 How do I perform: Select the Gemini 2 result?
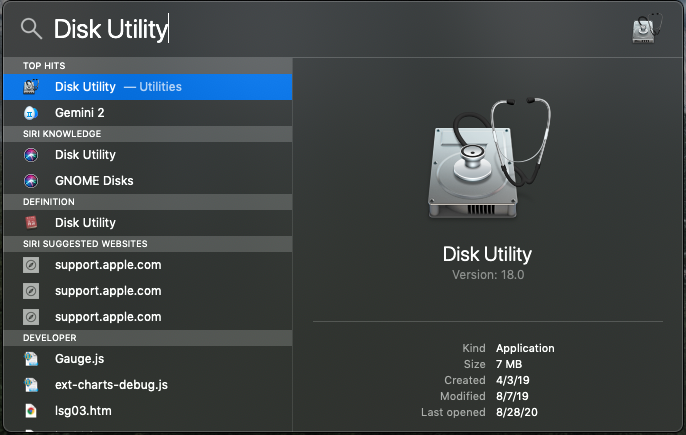(148, 113)
